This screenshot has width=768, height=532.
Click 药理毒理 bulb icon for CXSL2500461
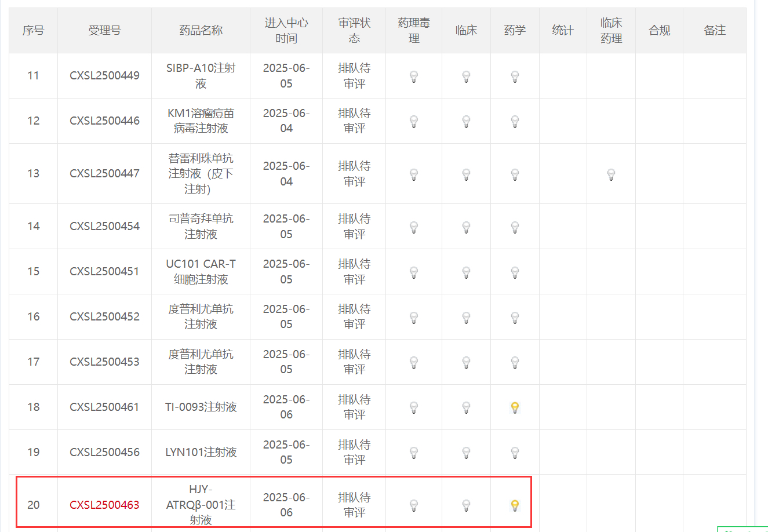pos(414,407)
